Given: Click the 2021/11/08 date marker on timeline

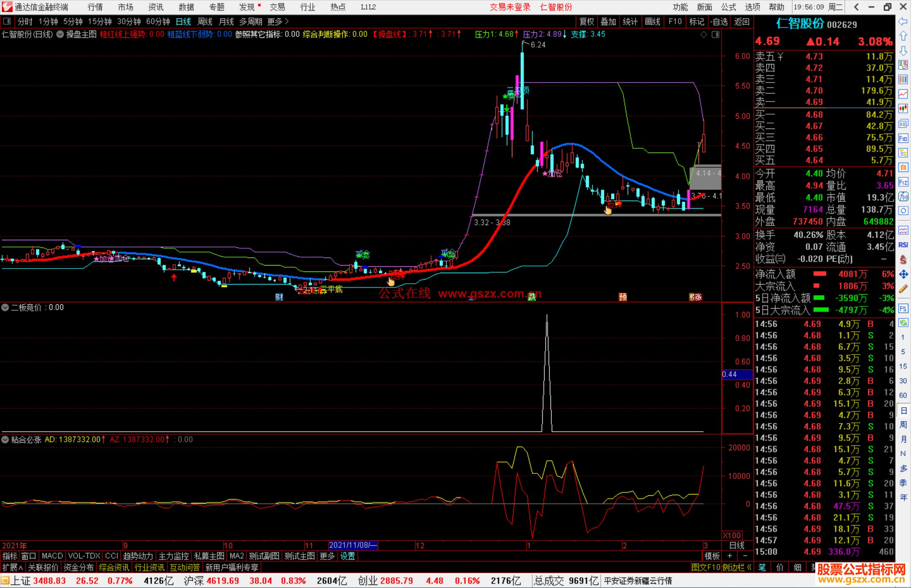Looking at the screenshot, I should 353,545.
